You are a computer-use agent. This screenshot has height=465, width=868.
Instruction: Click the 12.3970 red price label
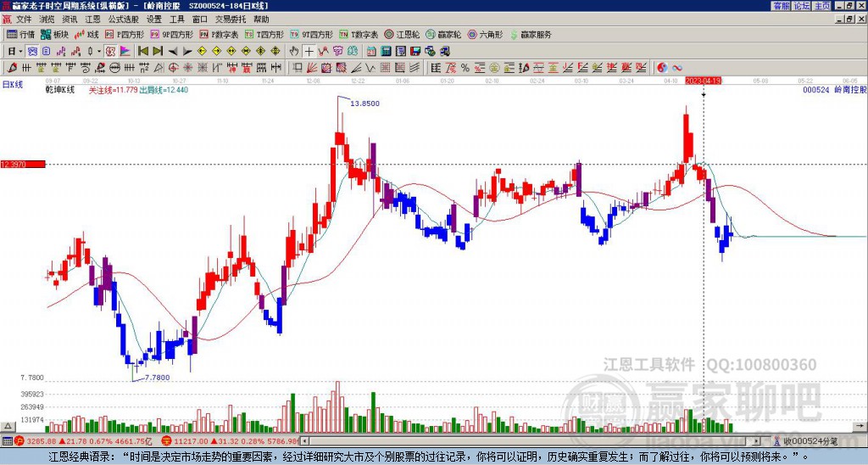(x=23, y=164)
